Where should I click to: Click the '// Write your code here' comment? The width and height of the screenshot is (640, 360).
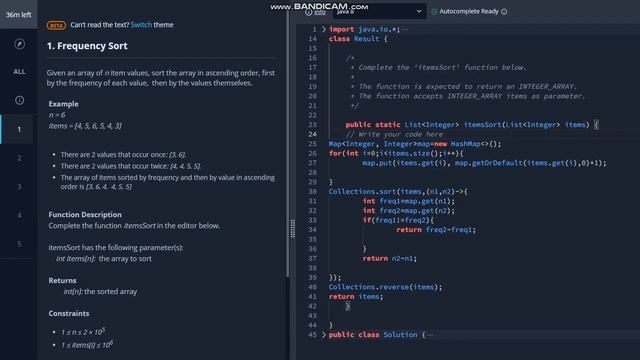click(394, 134)
